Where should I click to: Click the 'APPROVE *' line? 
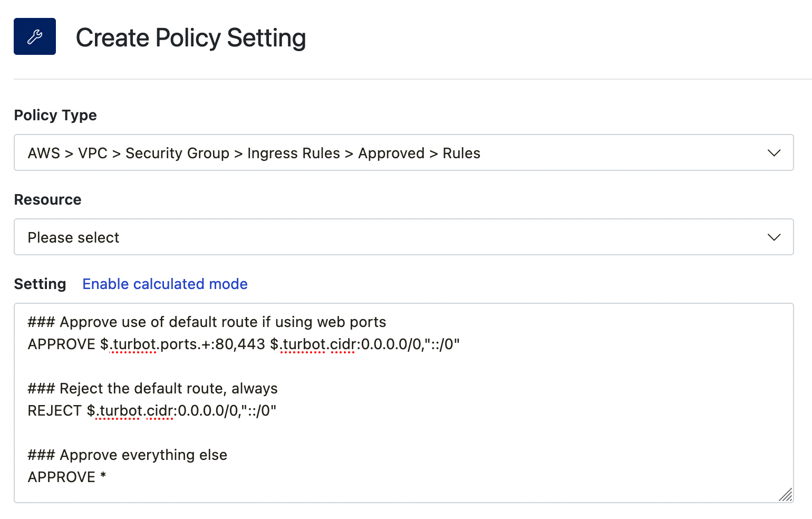[67, 477]
